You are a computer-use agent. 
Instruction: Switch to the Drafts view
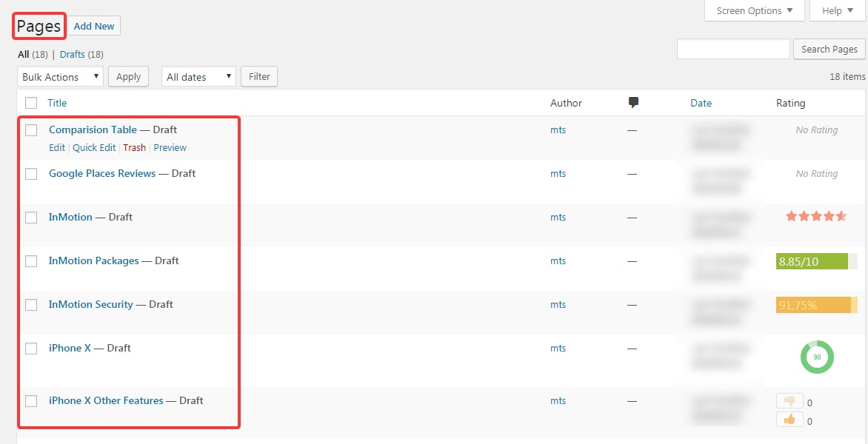(72, 55)
